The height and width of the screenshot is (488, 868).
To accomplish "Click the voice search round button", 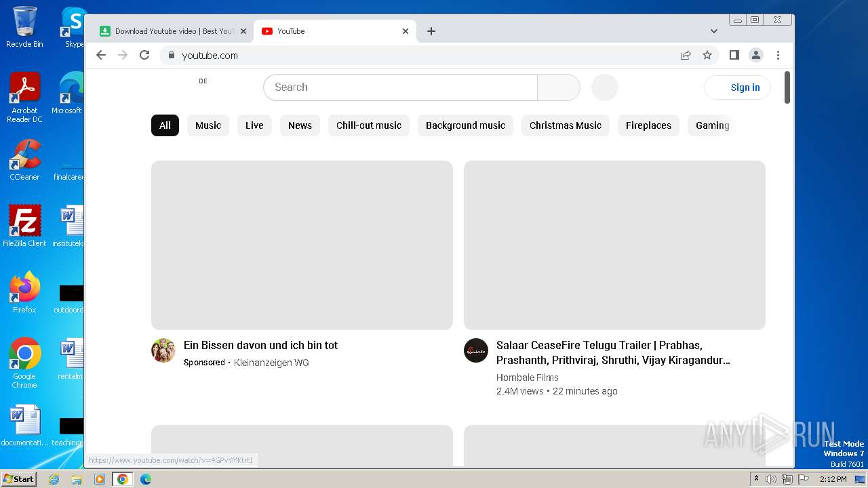I will tap(605, 87).
